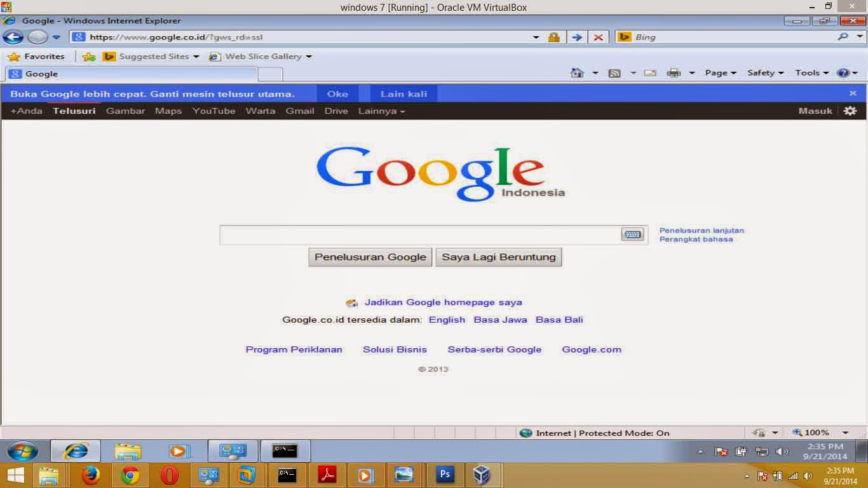This screenshot has height=488, width=868.
Task: Click the Bing search magnifier icon
Action: [x=843, y=37]
